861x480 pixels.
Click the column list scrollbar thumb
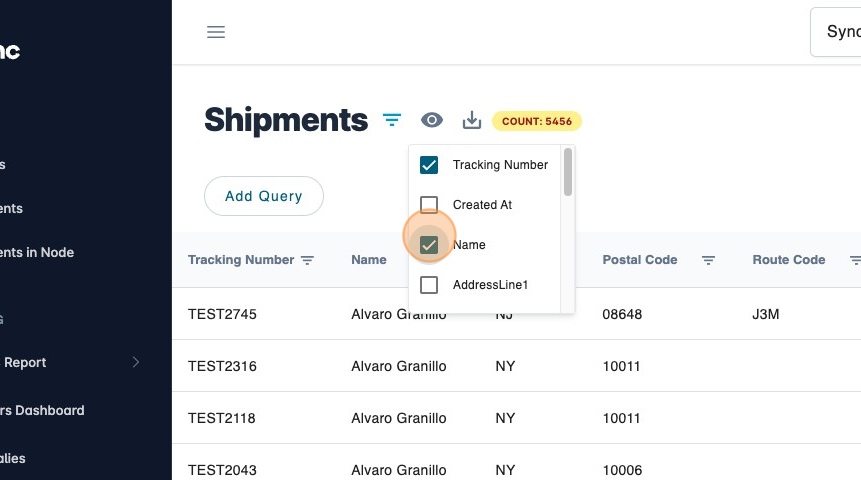(568, 172)
